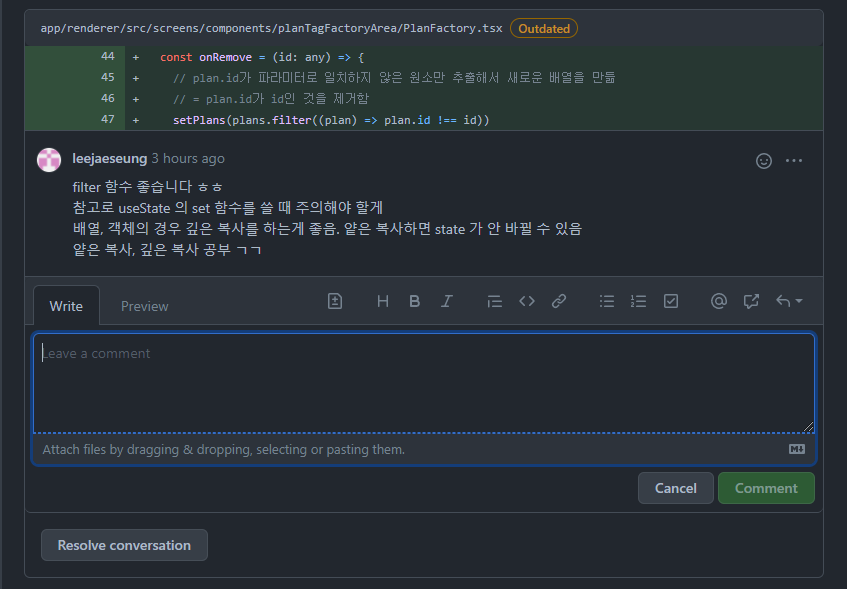Open the three-dot comment options menu
Viewport: 847px width, 589px height.
coord(794,160)
